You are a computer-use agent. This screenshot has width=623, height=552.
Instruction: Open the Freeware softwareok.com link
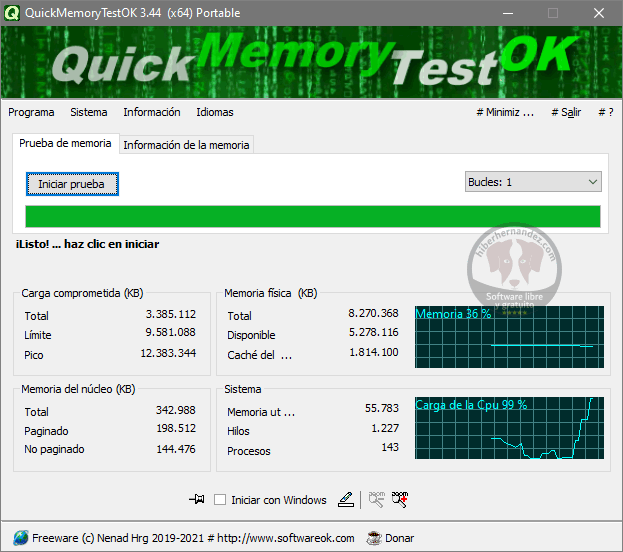(x=193, y=538)
